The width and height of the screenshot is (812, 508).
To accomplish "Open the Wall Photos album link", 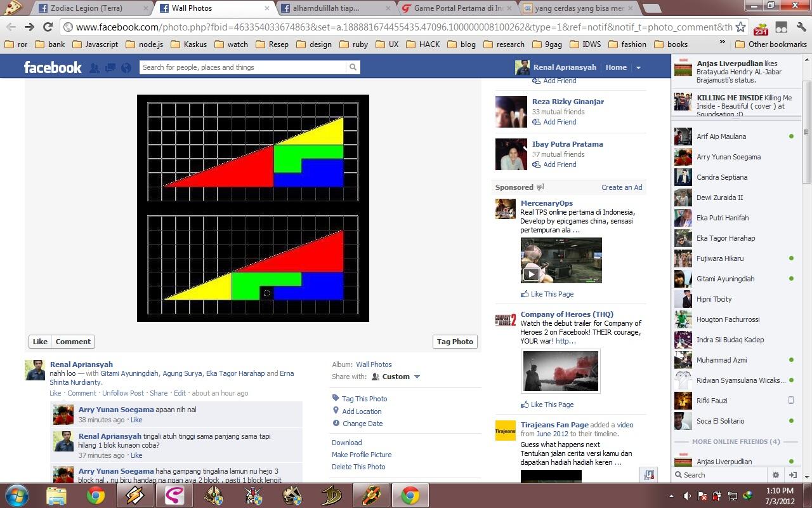I will (374, 364).
